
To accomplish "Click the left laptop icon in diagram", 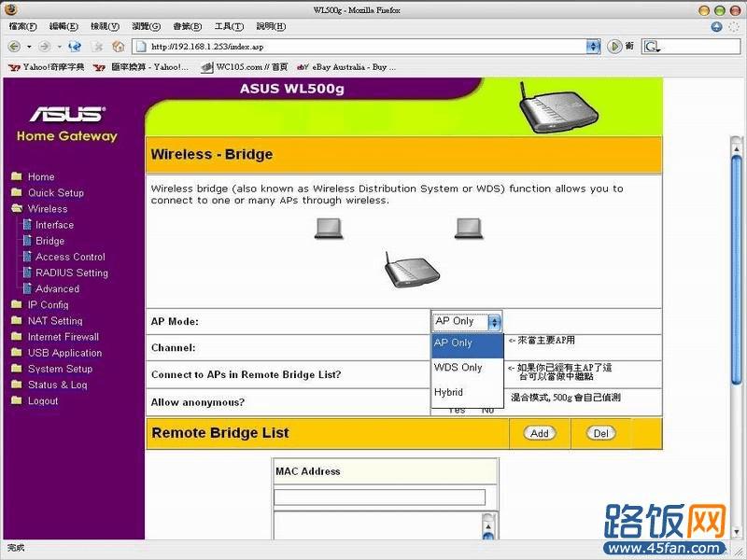I will point(329,229).
